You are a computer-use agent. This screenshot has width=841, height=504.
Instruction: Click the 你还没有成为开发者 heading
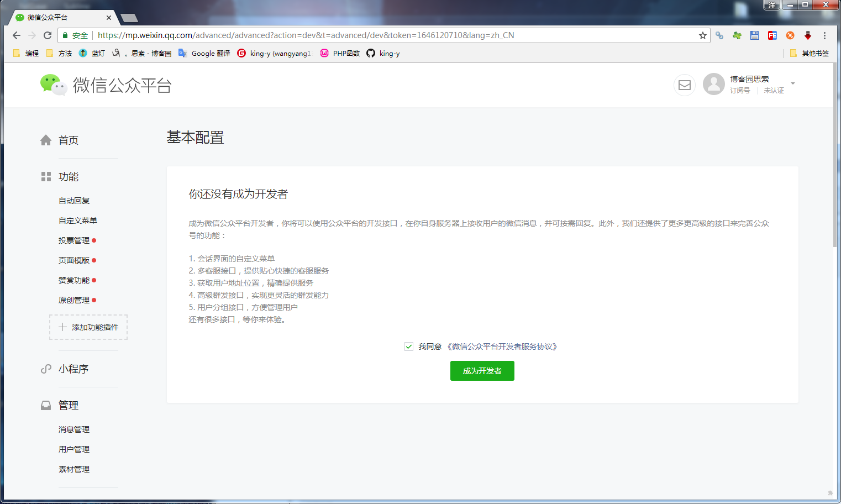(x=238, y=194)
